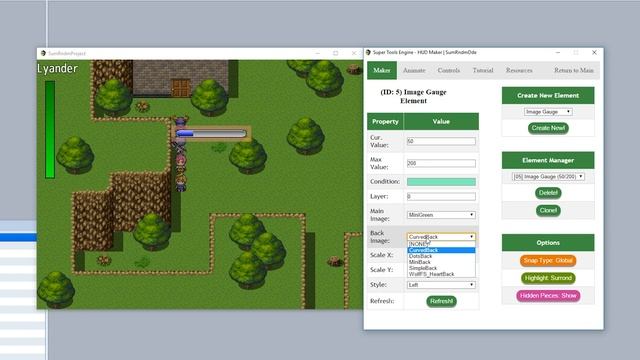Toggle Highlight: Surround option
640x360 pixels.
pos(548,278)
